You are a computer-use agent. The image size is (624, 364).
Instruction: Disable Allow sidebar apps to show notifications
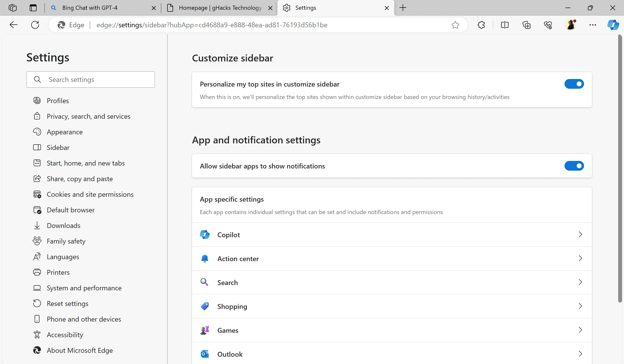tap(574, 166)
